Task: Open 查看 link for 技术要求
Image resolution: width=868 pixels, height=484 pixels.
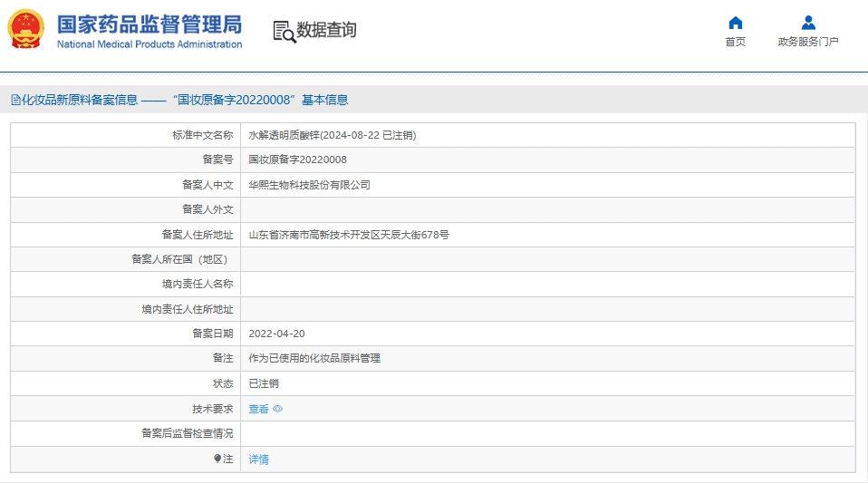Action: tap(258, 409)
